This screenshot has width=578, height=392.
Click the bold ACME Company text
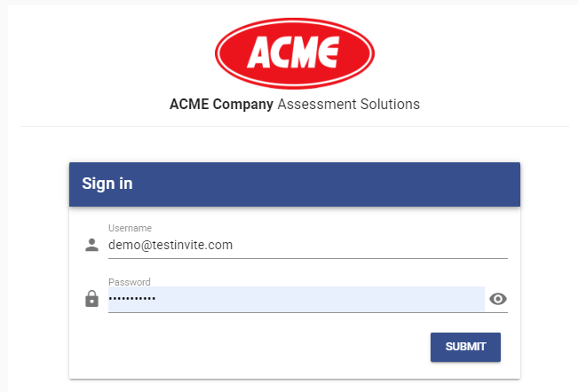tap(221, 104)
